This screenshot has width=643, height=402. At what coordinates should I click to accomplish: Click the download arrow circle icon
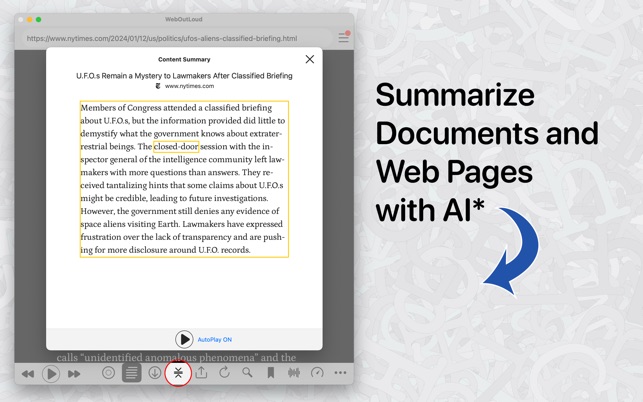coord(155,372)
